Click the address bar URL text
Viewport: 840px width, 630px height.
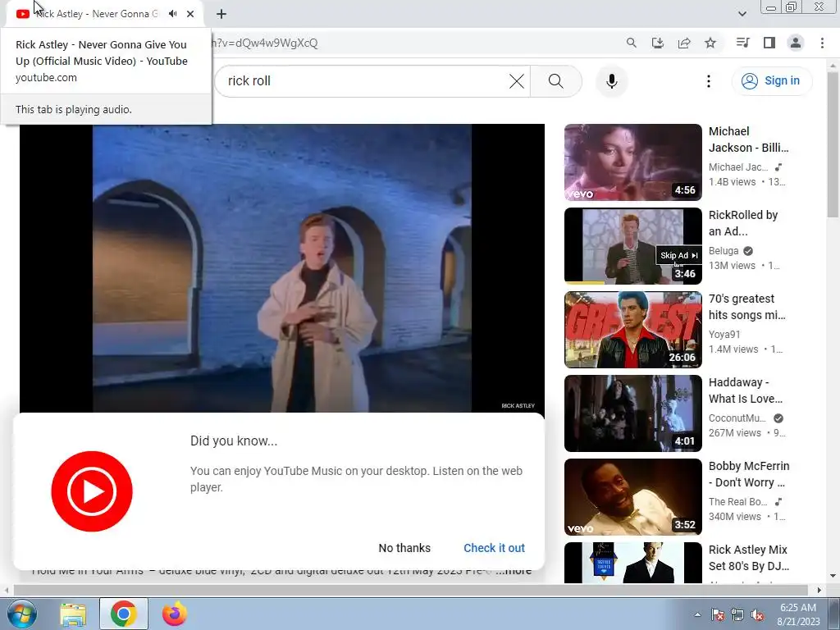tap(265, 43)
